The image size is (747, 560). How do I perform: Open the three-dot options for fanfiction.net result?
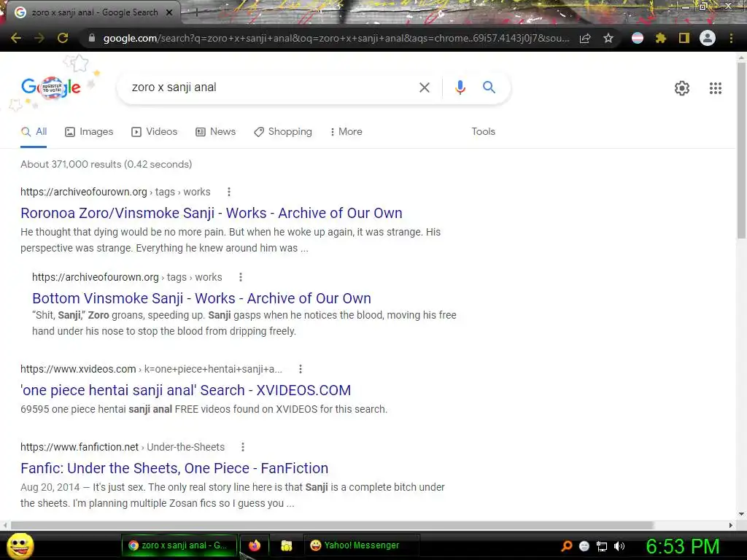click(x=243, y=447)
